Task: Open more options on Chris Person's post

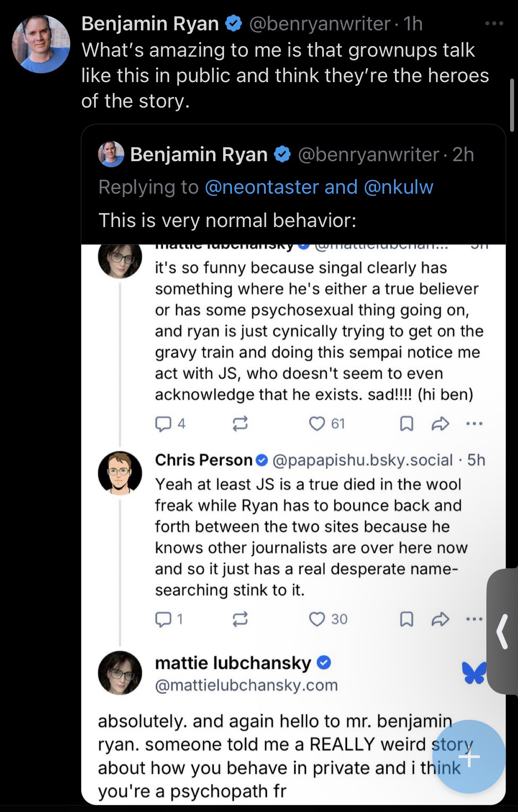Action: (474, 619)
